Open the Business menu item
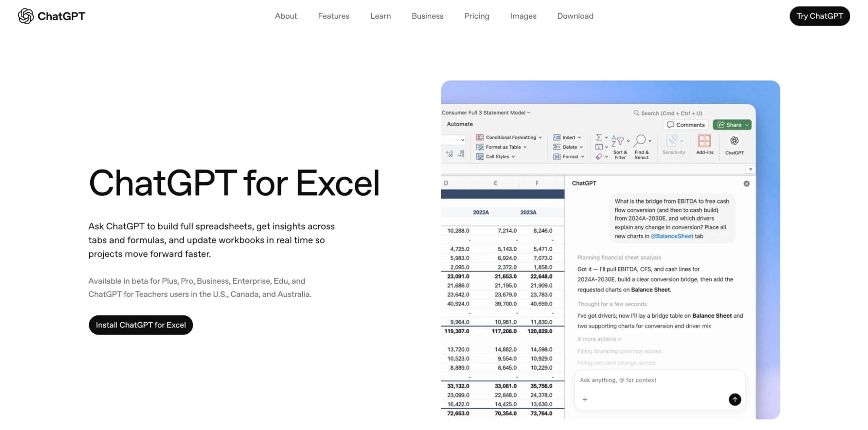This screenshot has width=868, height=430. (x=427, y=16)
